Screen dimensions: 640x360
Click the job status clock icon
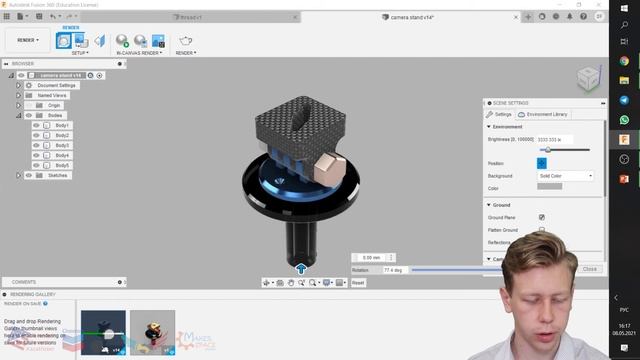point(556,16)
